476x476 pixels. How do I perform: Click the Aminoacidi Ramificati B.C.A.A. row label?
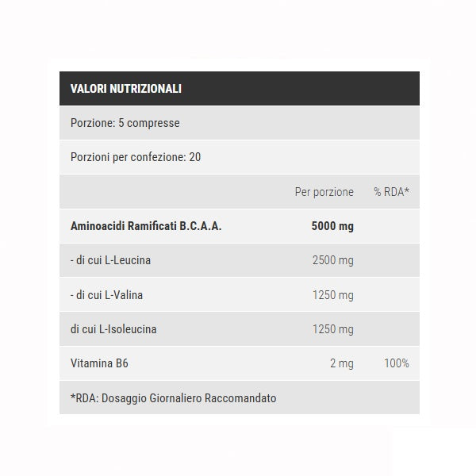tap(146, 226)
